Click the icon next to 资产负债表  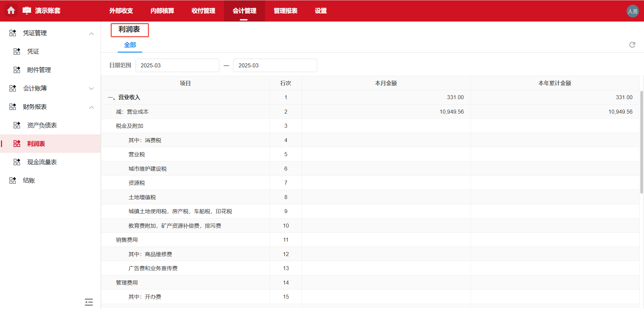pos(17,125)
